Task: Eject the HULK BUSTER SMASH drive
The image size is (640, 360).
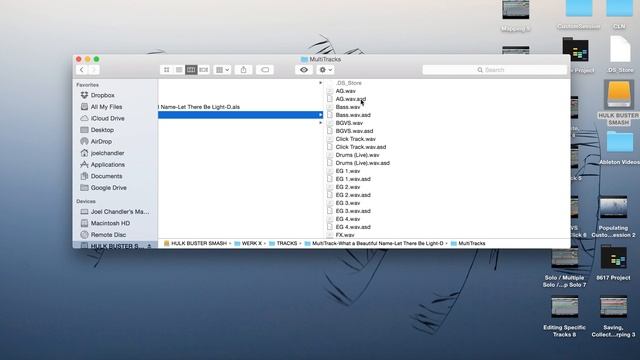Action: click(x=149, y=246)
